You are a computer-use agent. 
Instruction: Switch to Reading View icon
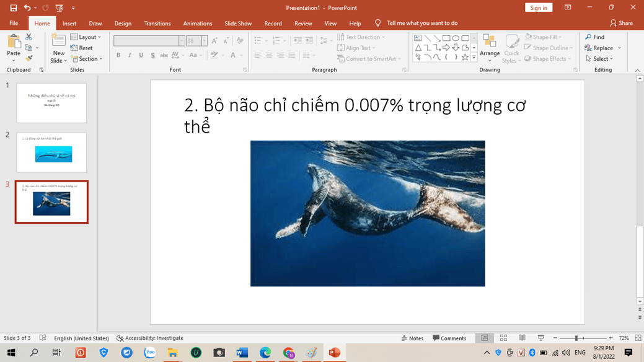coord(522,338)
